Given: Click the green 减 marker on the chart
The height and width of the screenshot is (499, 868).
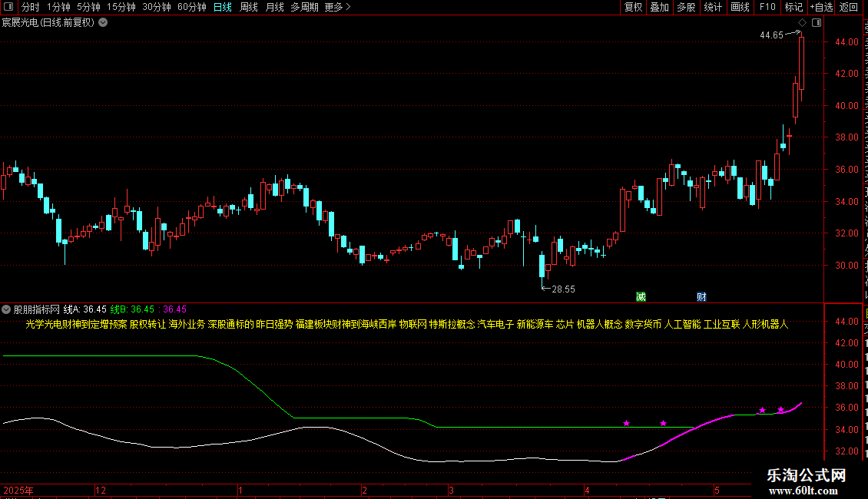Looking at the screenshot, I should click(641, 296).
